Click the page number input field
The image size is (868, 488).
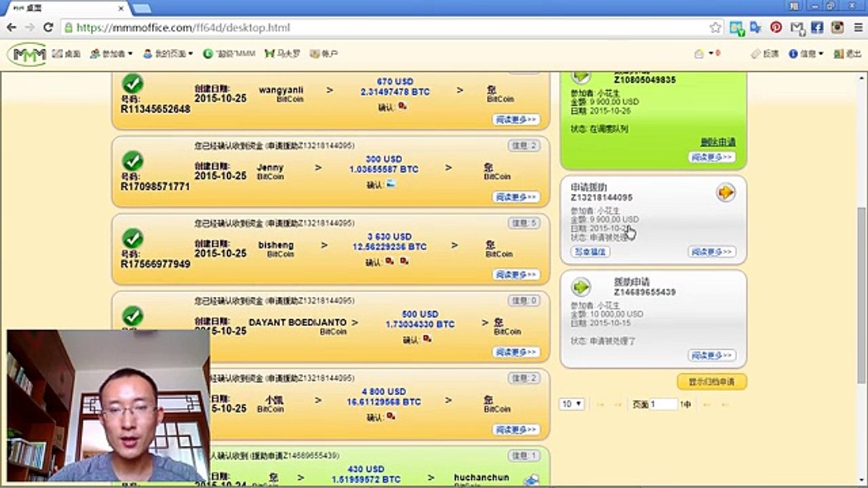tap(664, 404)
